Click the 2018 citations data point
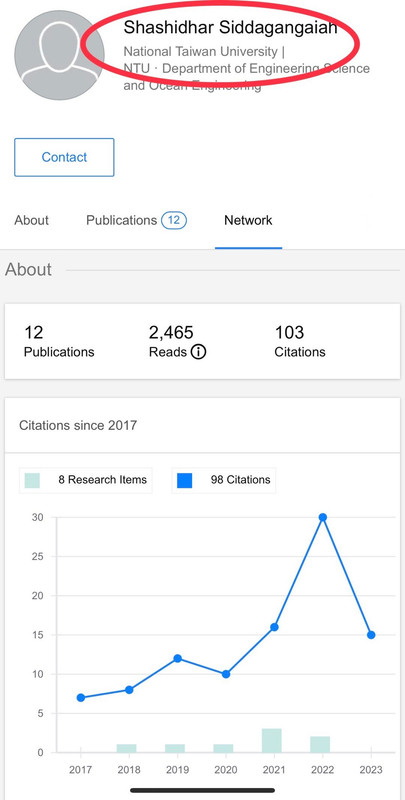Screen dimensions: 405x800 (x=129, y=690)
